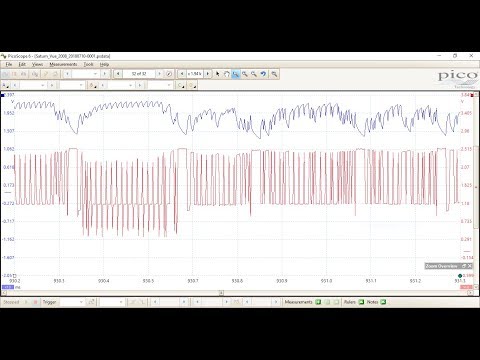This screenshot has height=360, width=480.
Task: Edit the selected measurement
Action: [x=327, y=302]
